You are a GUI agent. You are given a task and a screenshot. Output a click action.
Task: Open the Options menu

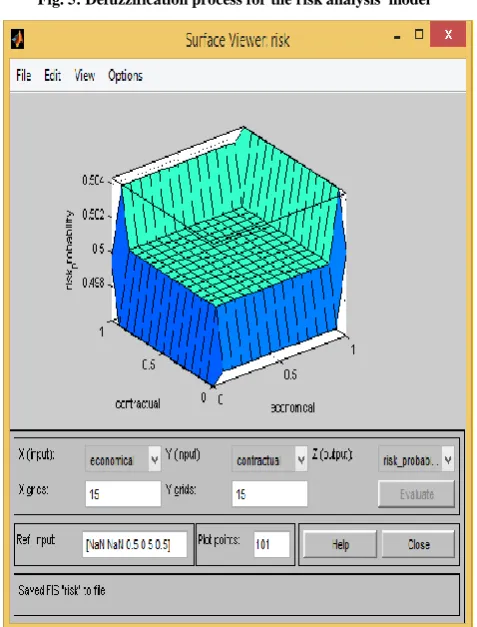125,76
